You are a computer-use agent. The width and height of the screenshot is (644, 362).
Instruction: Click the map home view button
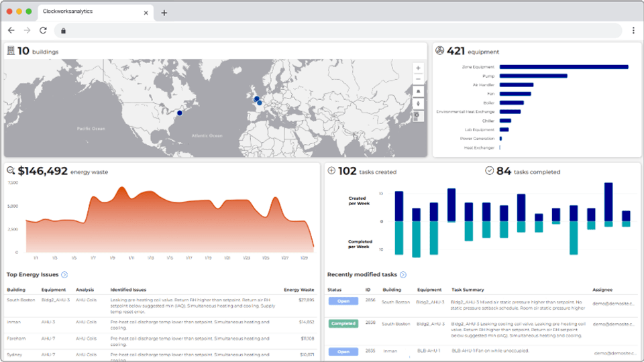point(418,92)
